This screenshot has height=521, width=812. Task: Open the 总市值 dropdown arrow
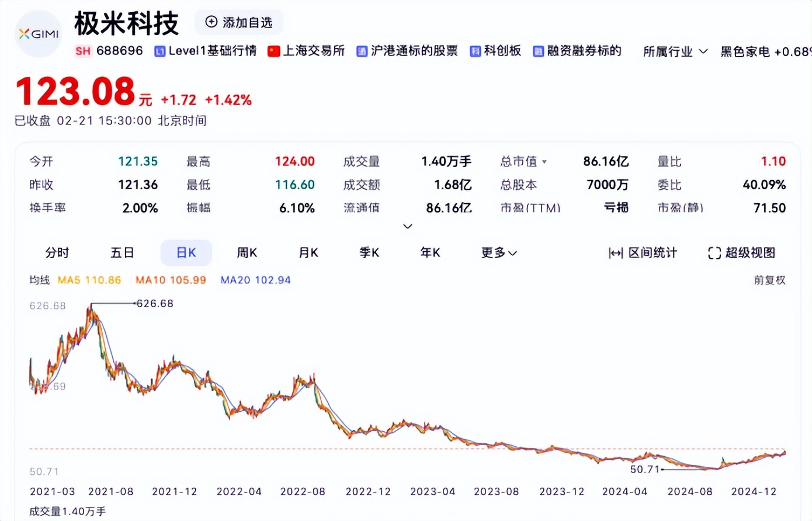(544, 162)
